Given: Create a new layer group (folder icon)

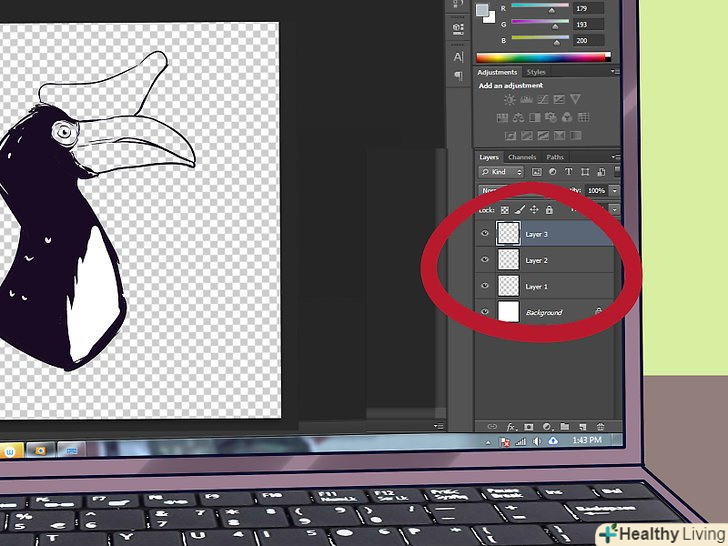Looking at the screenshot, I should pyautogui.click(x=565, y=426).
